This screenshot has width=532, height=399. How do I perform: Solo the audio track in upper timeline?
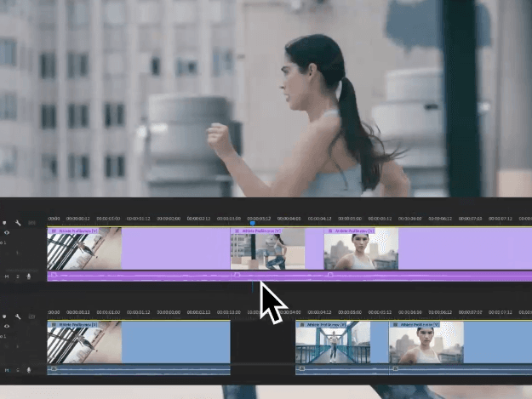point(18,276)
